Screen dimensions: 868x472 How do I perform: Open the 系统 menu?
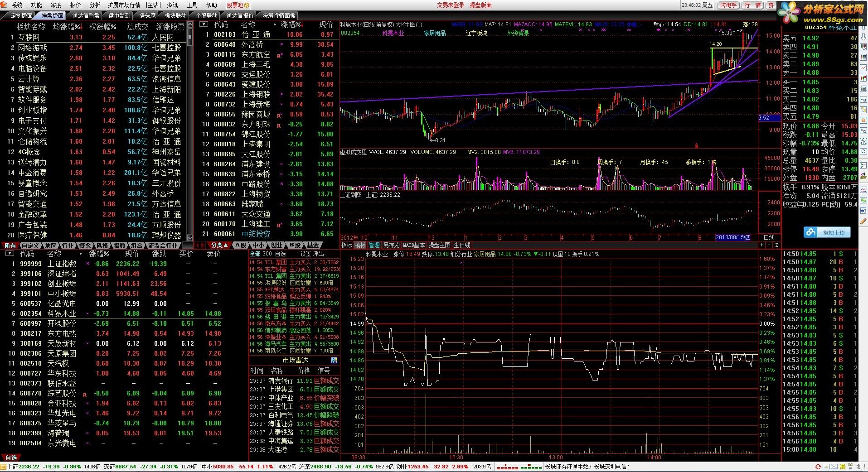(x=17, y=5)
